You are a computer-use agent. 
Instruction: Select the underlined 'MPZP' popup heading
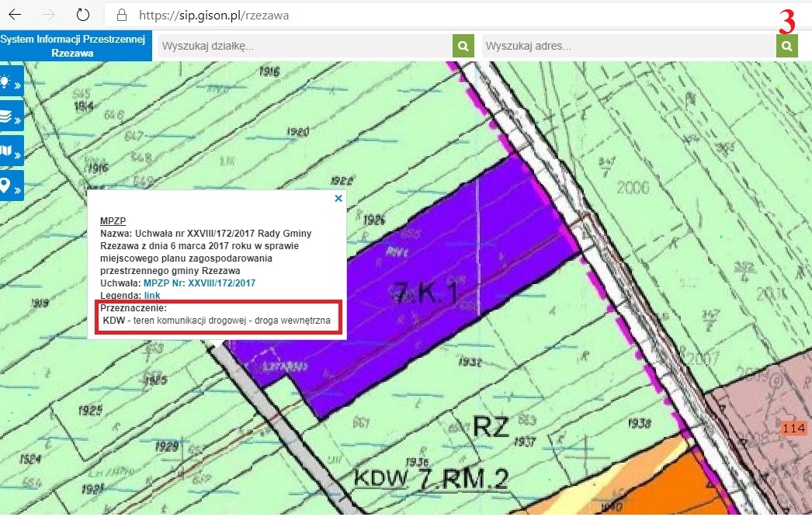pyautogui.click(x=113, y=220)
